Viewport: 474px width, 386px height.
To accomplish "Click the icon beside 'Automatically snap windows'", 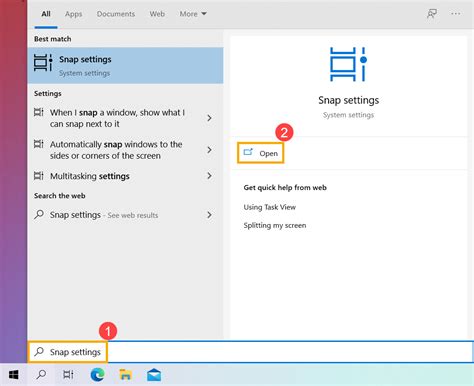I will click(x=39, y=144).
